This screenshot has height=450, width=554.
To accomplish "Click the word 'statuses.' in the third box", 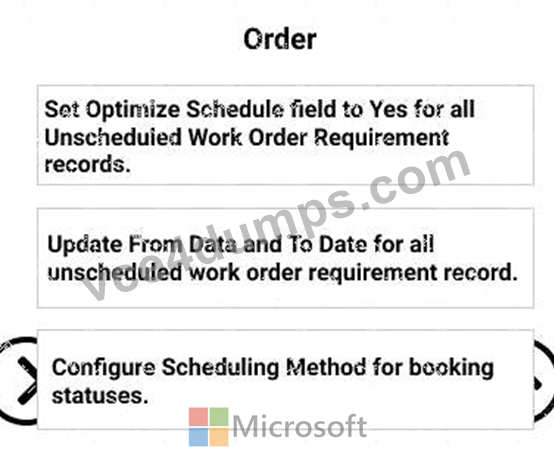I will [100, 396].
